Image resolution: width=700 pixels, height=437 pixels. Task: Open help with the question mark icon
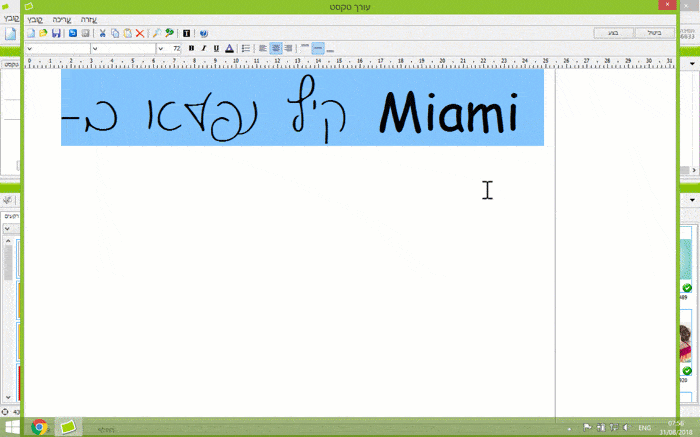click(x=204, y=33)
